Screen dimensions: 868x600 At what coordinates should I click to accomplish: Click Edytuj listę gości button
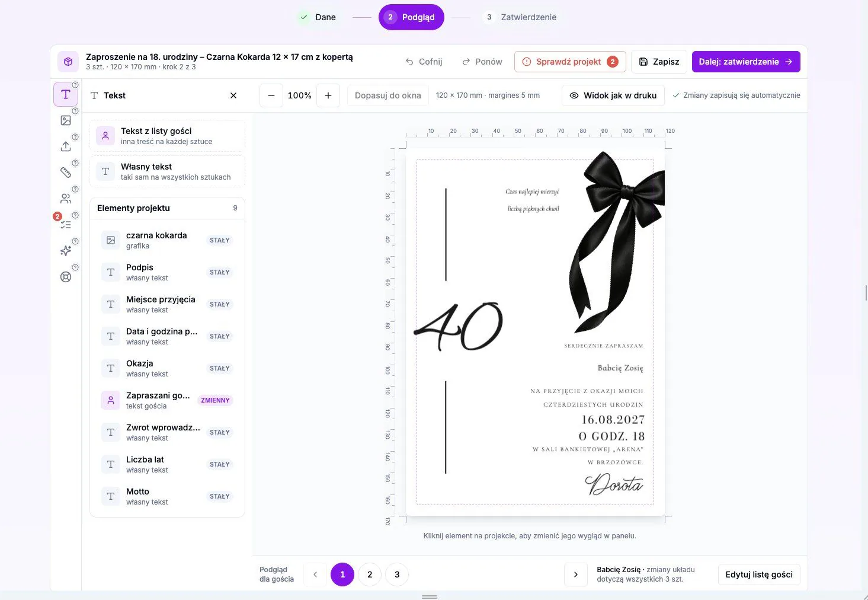pos(759,575)
